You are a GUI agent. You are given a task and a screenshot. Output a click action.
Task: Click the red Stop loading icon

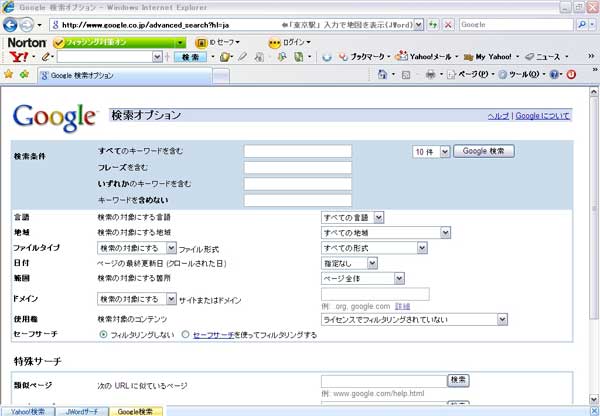448,25
